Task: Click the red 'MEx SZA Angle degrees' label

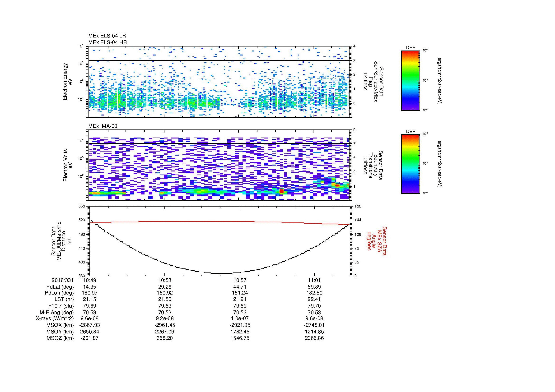Action: click(377, 241)
